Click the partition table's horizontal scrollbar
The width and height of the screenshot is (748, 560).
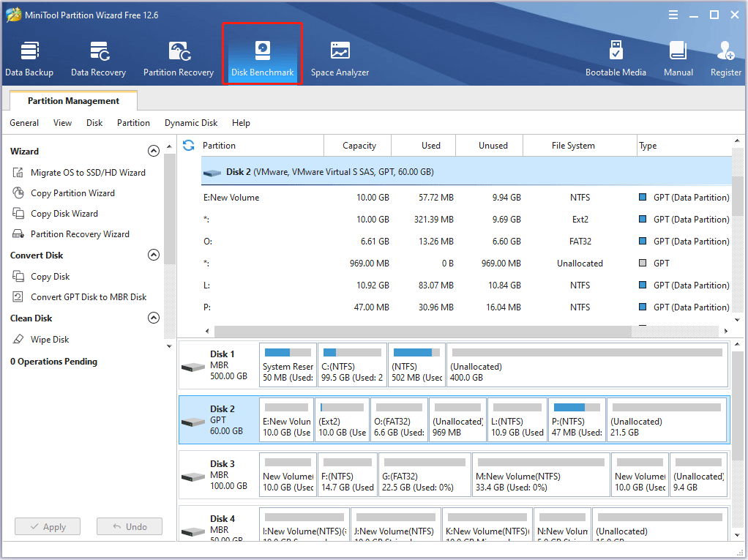coord(422,332)
